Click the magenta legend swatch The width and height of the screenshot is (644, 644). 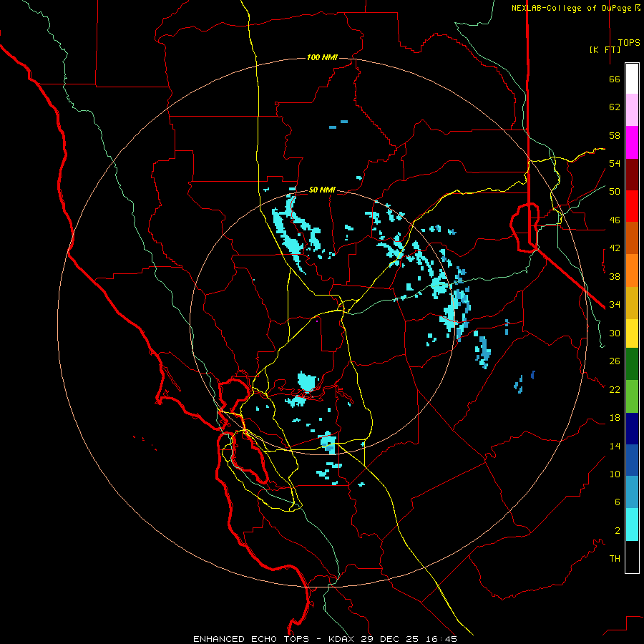tap(632, 142)
